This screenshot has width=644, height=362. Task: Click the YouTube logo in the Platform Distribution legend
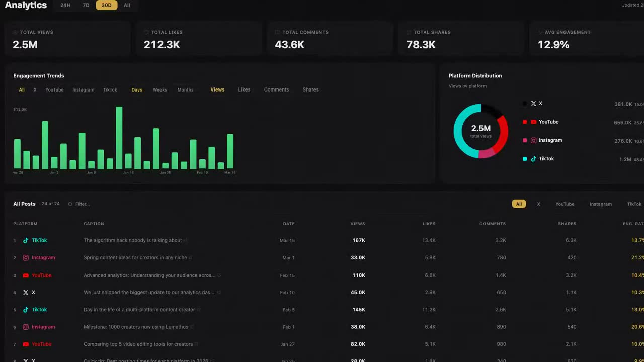[x=534, y=122]
